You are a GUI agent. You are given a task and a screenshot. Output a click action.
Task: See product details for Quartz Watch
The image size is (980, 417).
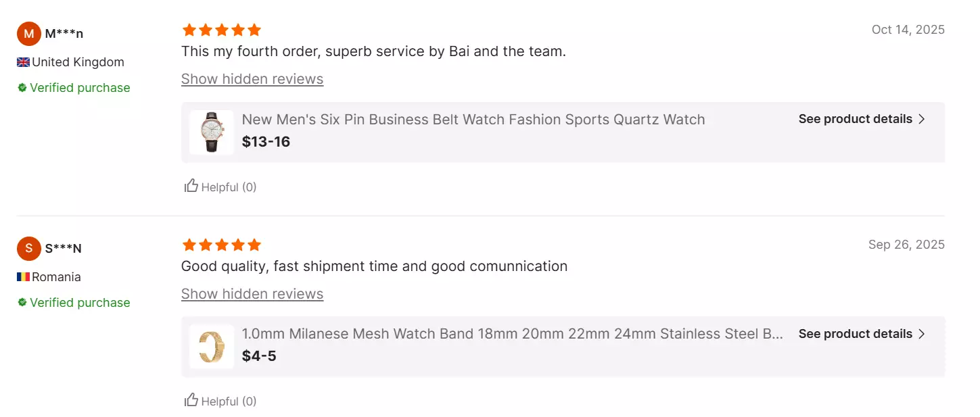click(855, 119)
